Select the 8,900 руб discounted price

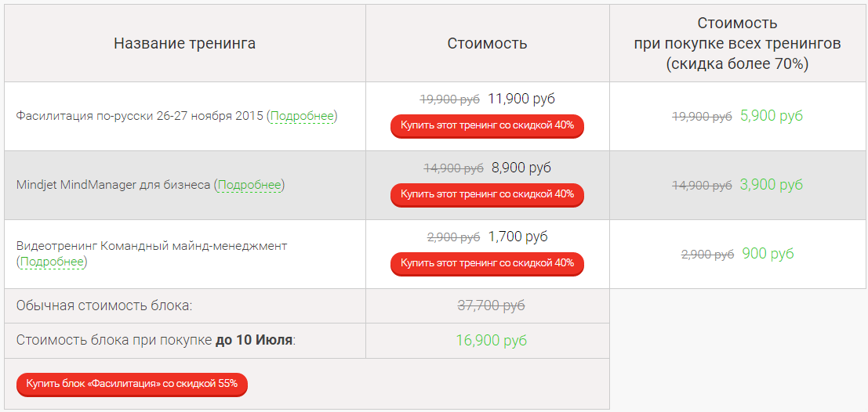pyautogui.click(x=521, y=168)
